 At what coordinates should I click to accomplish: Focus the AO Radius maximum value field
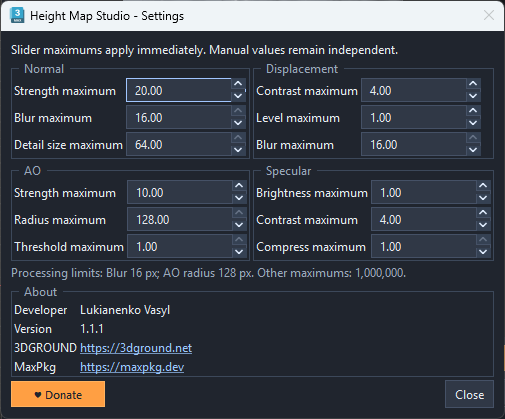click(x=180, y=219)
